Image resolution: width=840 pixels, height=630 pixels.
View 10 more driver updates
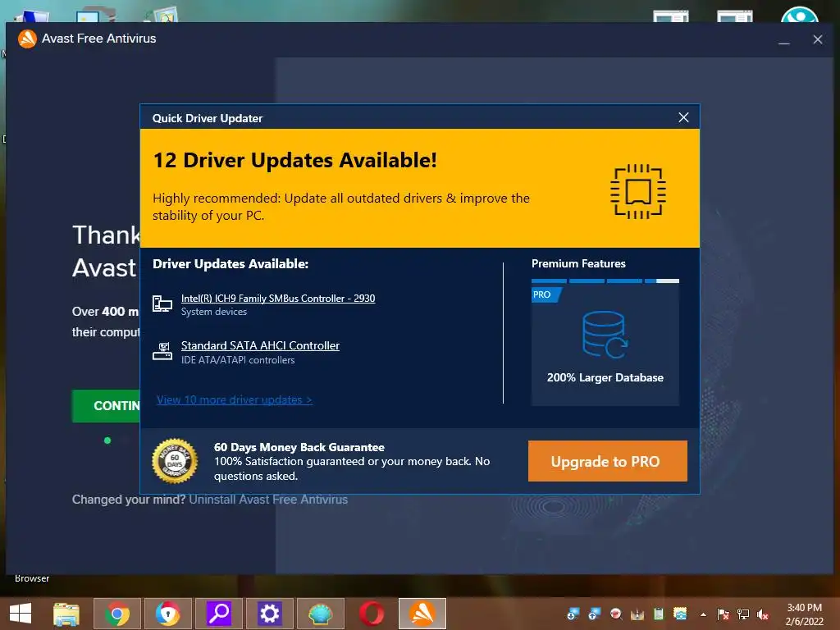234,399
